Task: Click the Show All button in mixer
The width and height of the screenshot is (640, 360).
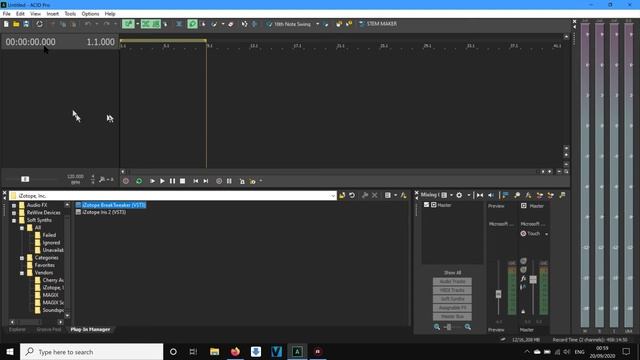Action: coord(452,273)
